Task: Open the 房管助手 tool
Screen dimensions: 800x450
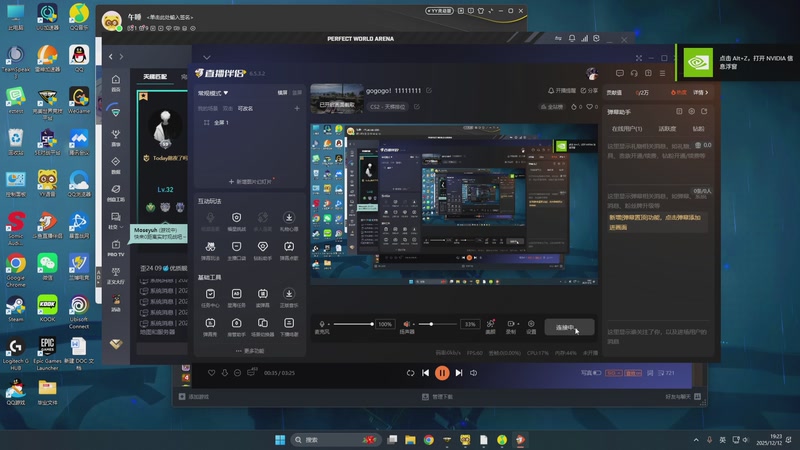Action: pyautogui.click(x=236, y=327)
